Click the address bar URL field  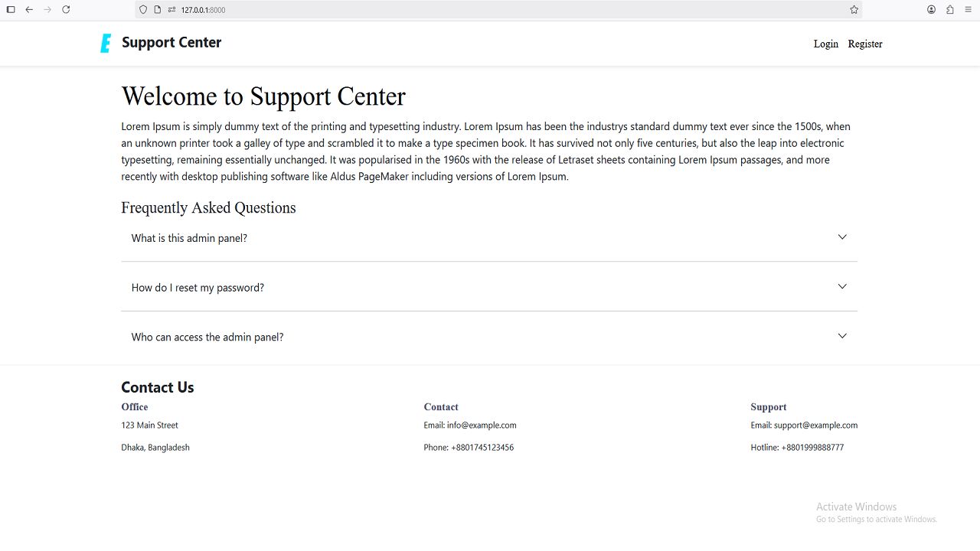pyautogui.click(x=459, y=10)
